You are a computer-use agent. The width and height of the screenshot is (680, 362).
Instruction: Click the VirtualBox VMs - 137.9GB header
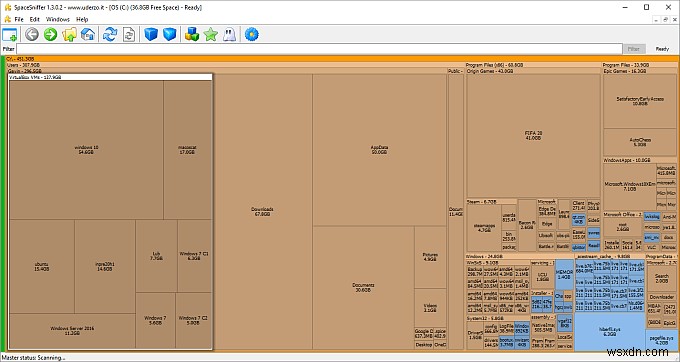pos(111,77)
